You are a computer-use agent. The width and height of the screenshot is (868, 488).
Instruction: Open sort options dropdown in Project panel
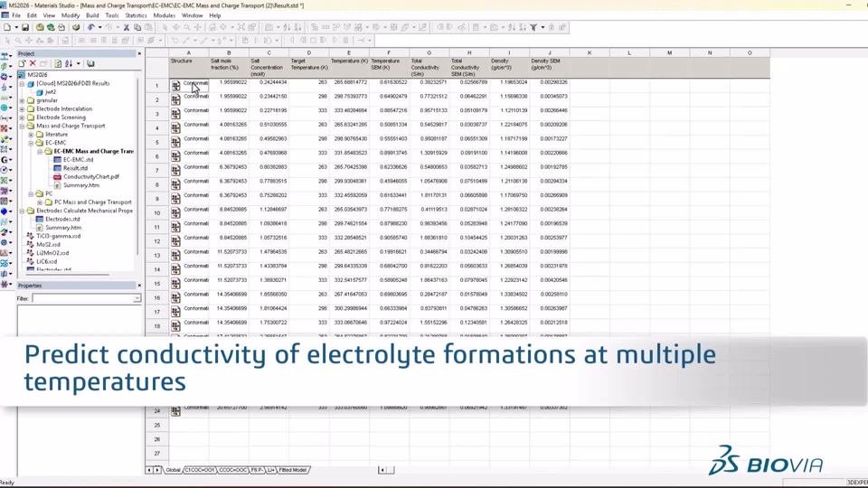point(78,63)
